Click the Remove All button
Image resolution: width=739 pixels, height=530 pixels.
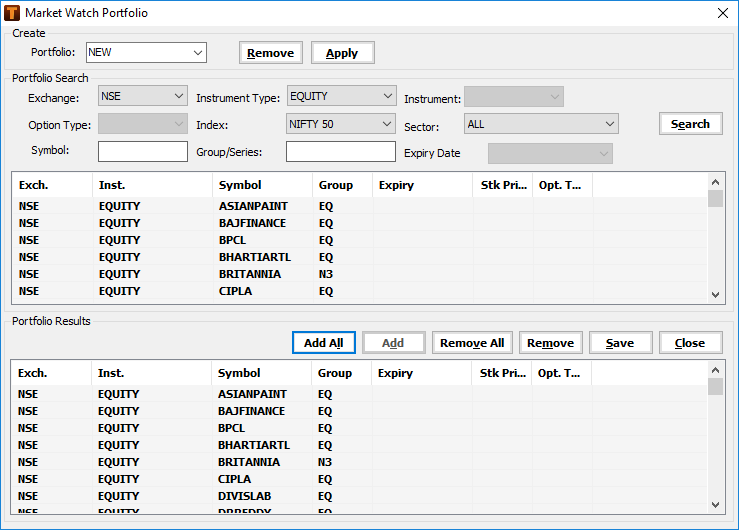click(472, 342)
